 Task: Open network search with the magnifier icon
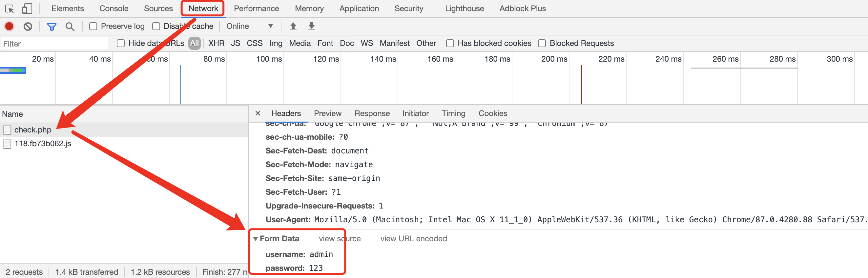coord(70,26)
